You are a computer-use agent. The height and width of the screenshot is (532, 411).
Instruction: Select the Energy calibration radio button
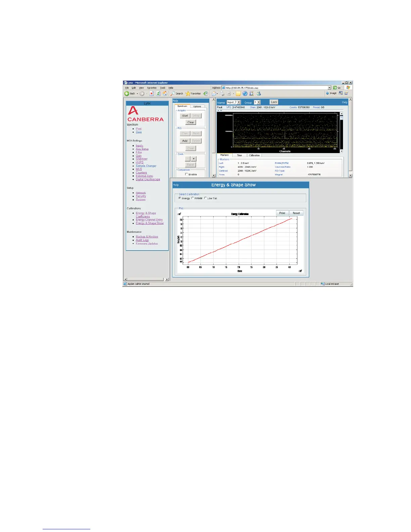pos(180,198)
